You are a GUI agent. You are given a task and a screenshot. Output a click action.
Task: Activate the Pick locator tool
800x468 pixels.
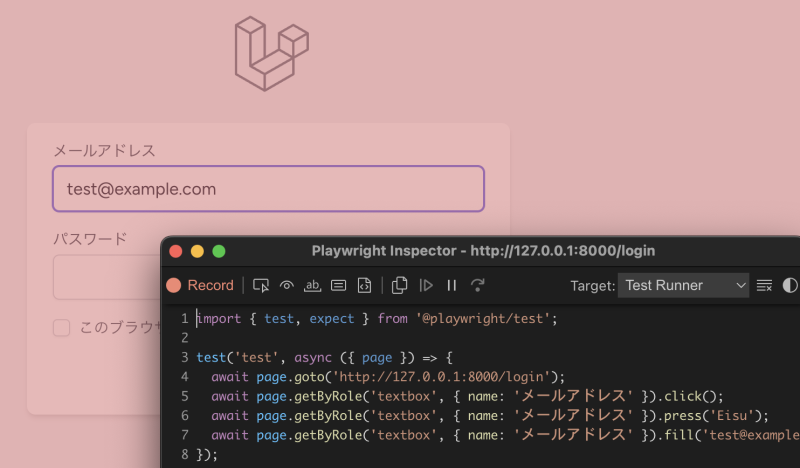point(261,285)
